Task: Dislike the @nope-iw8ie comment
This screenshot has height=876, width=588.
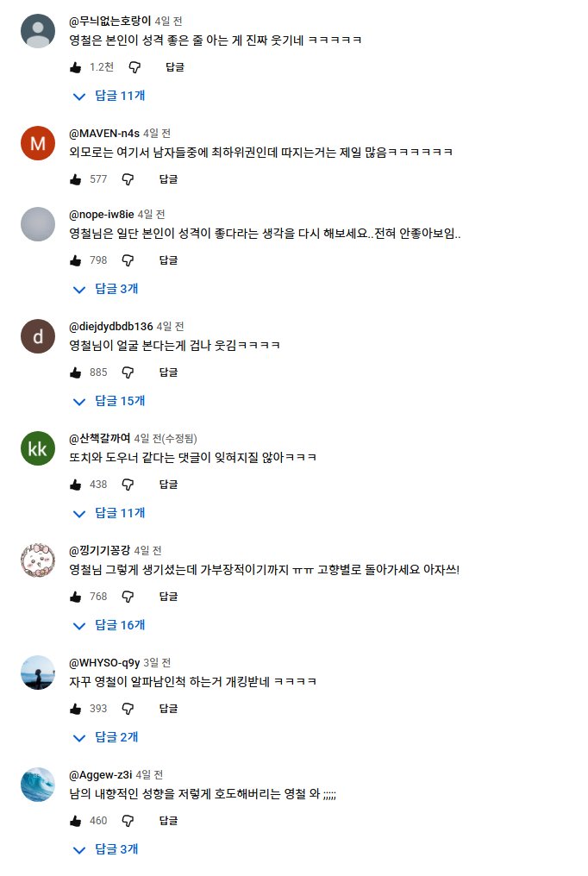Action: coord(128,260)
